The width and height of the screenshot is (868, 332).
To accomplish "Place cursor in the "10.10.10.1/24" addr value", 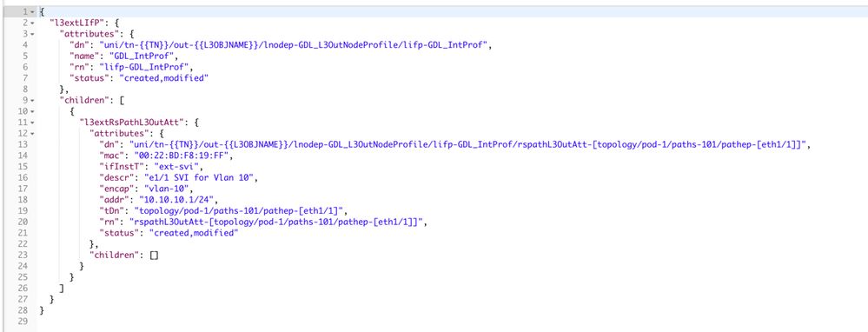I will pyautogui.click(x=159, y=200).
